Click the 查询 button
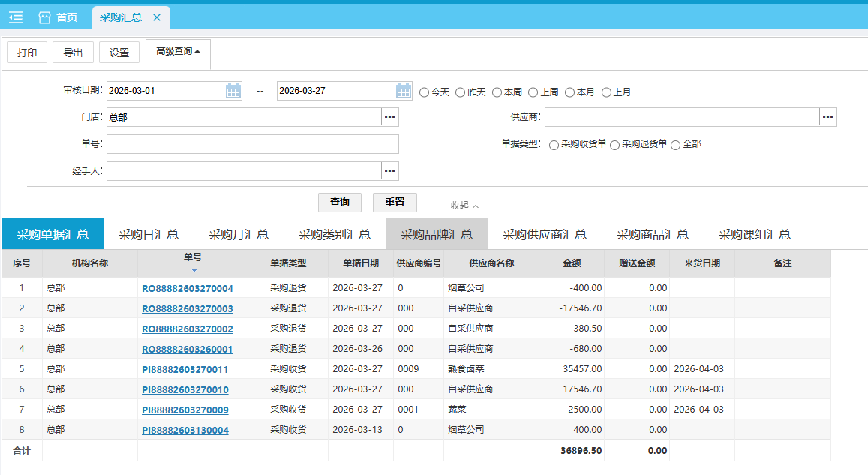Screen dimensions: 868x475 [x=339, y=203]
